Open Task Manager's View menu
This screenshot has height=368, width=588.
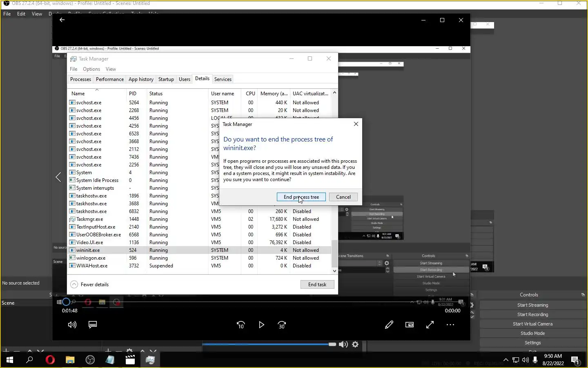point(111,69)
